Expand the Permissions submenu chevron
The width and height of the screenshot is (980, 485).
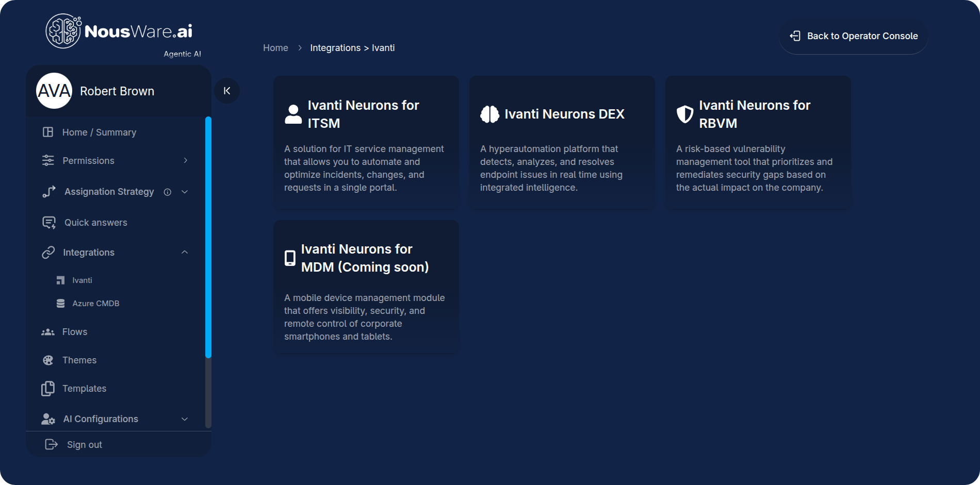186,161
